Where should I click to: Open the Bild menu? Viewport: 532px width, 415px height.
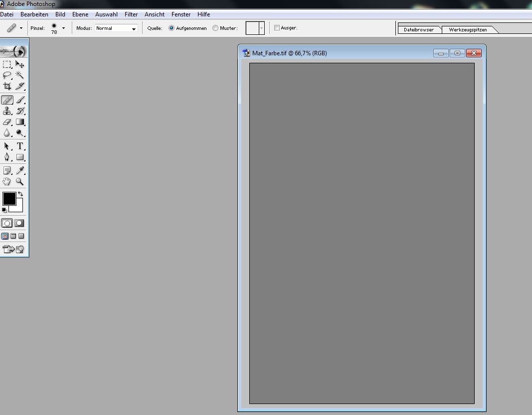tap(60, 14)
